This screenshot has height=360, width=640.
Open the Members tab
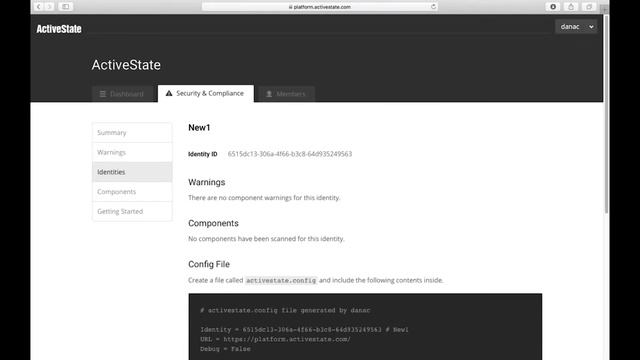(x=287, y=94)
